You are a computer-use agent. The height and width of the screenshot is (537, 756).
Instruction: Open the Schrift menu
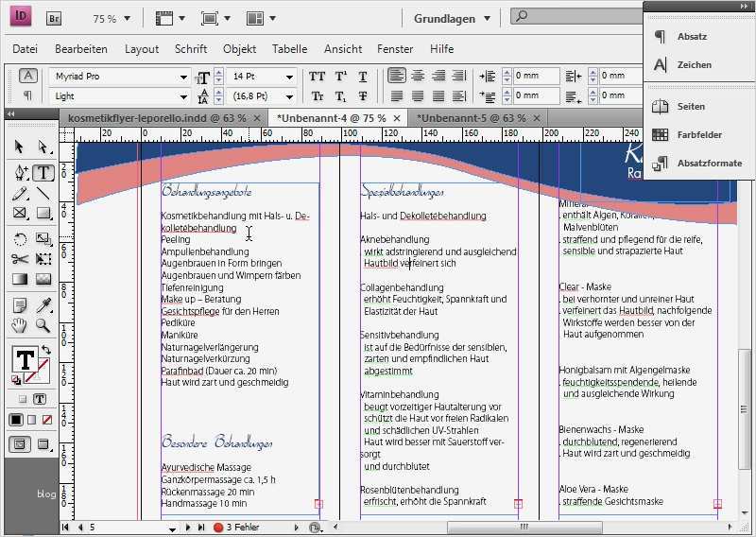coord(191,49)
